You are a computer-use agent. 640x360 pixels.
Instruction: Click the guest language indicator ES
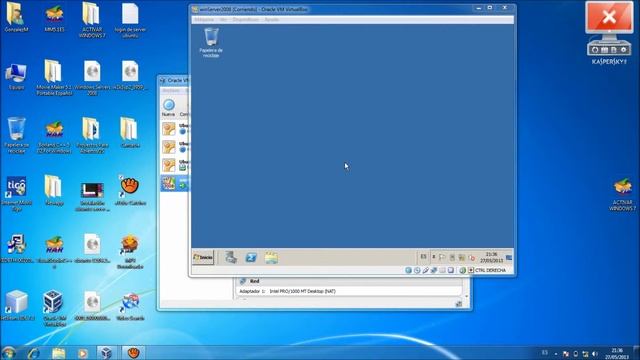click(x=423, y=257)
